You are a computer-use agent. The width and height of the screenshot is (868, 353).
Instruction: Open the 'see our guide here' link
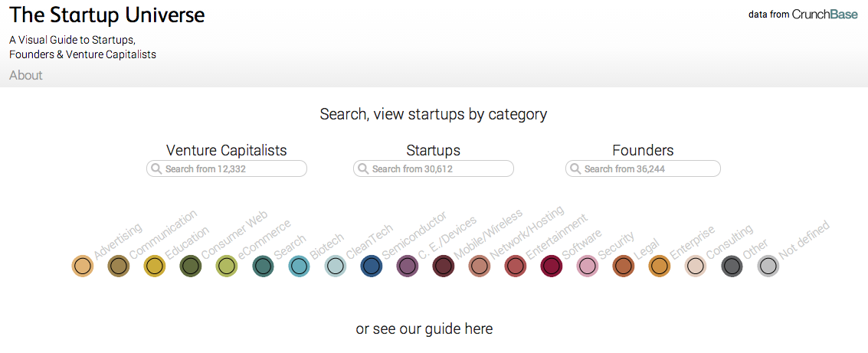[x=424, y=329]
